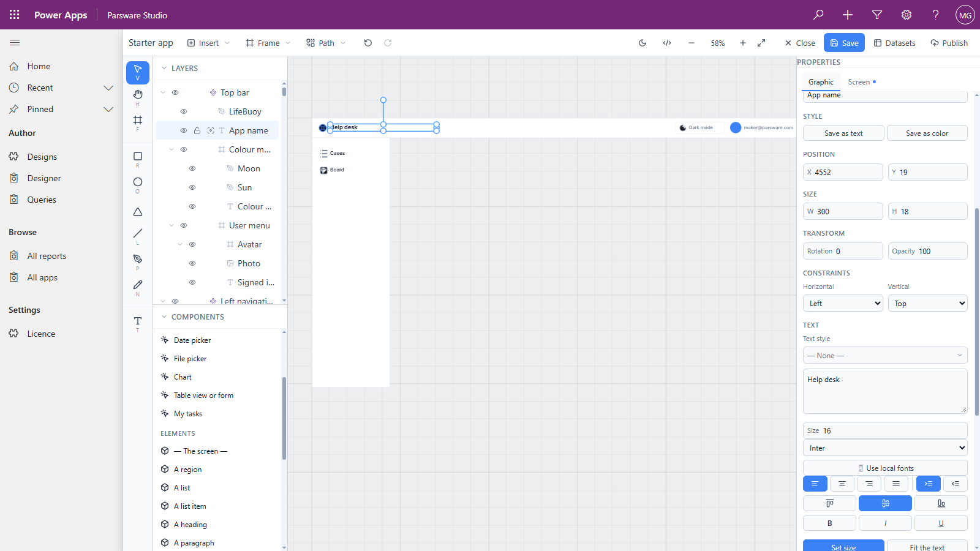Expand canvas to full screen

coord(761,43)
